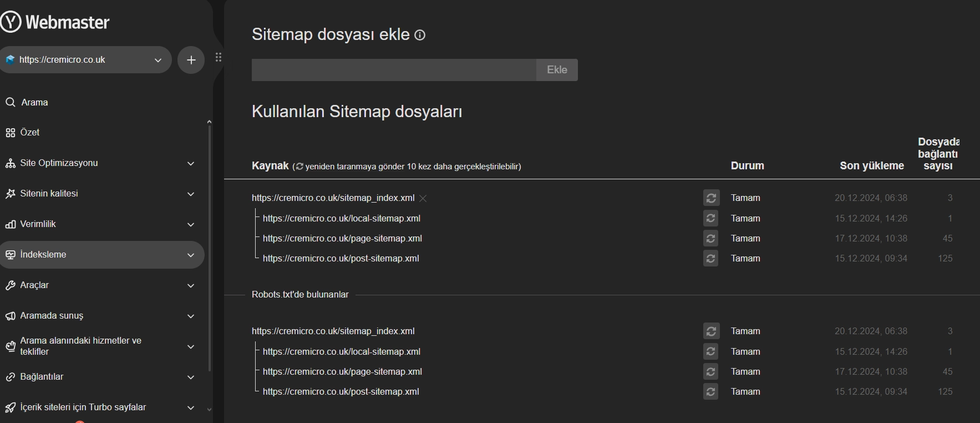Refresh the Robots.txt section's page-sitemap.xml row
The image size is (980, 423).
tap(711, 371)
